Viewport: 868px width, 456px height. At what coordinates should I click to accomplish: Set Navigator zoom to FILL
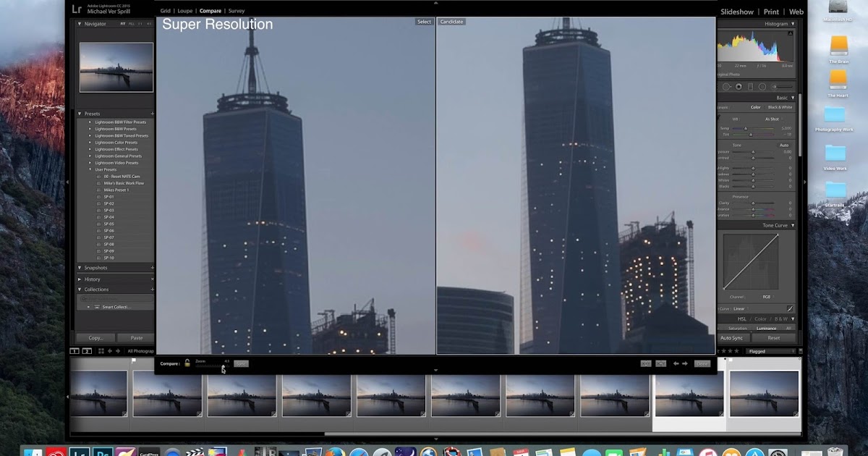click(131, 24)
